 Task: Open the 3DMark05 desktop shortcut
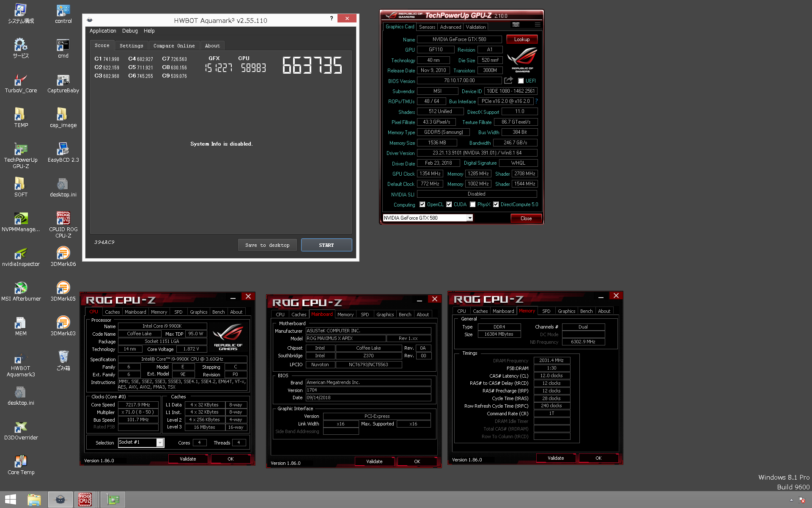pyautogui.click(x=63, y=292)
